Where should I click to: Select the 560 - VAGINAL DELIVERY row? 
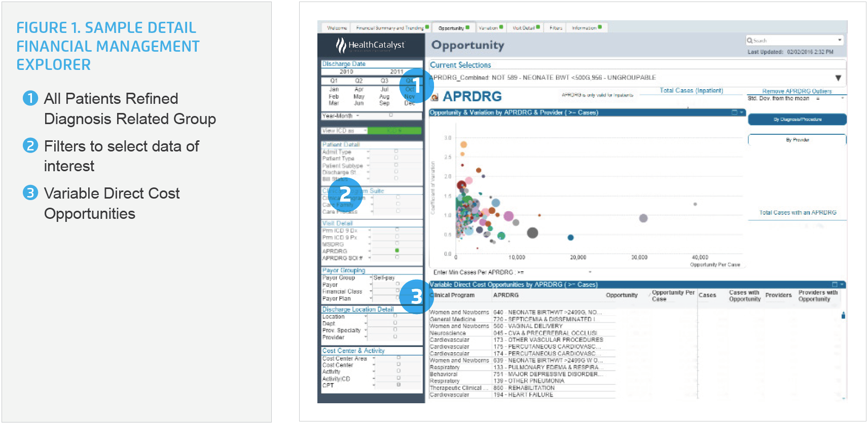522,326
